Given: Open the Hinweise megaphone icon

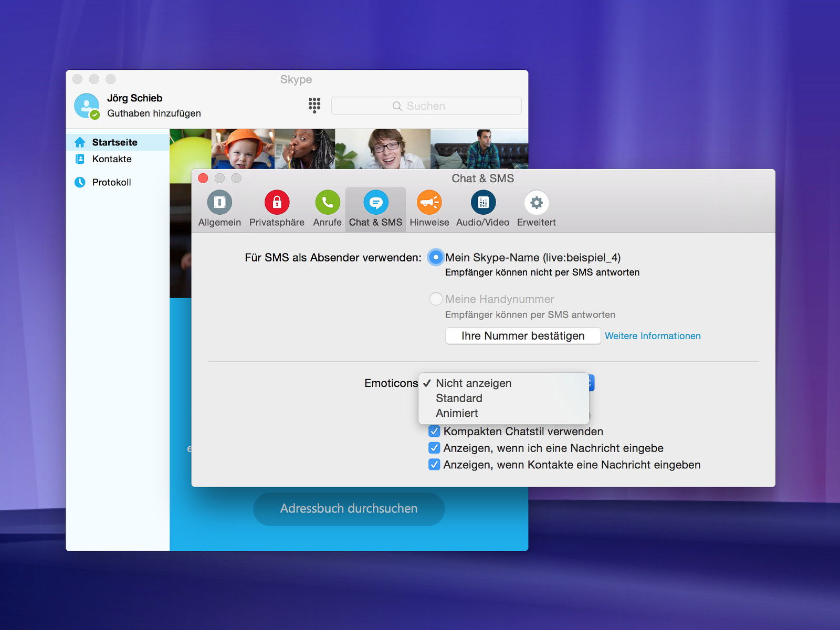Looking at the screenshot, I should 429,202.
